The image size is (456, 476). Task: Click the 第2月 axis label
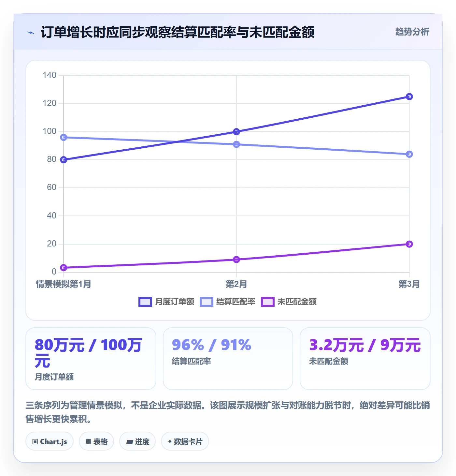(236, 284)
